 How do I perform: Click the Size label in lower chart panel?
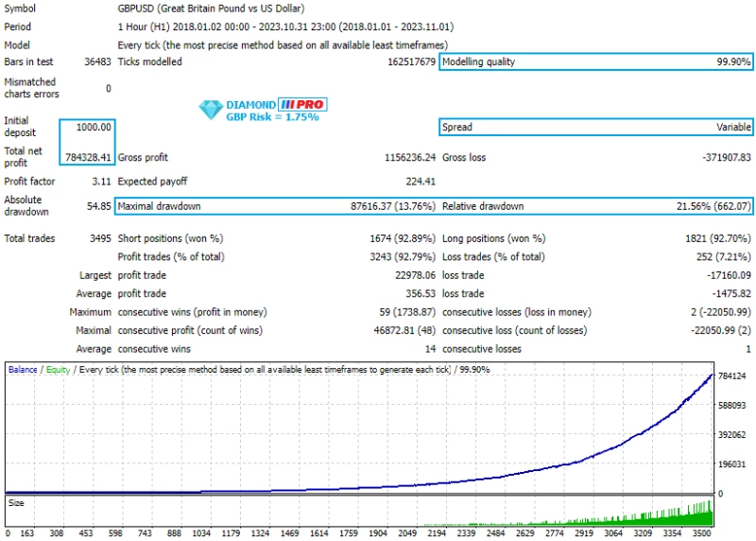coord(16,504)
